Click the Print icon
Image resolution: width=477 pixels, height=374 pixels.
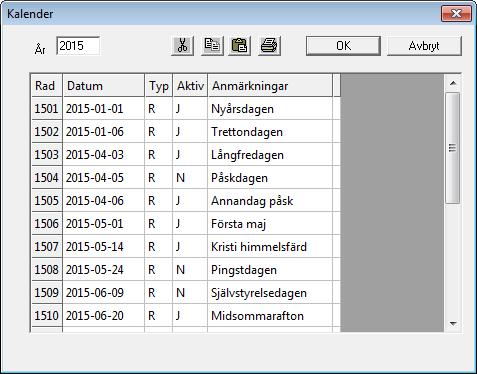tap(269, 46)
